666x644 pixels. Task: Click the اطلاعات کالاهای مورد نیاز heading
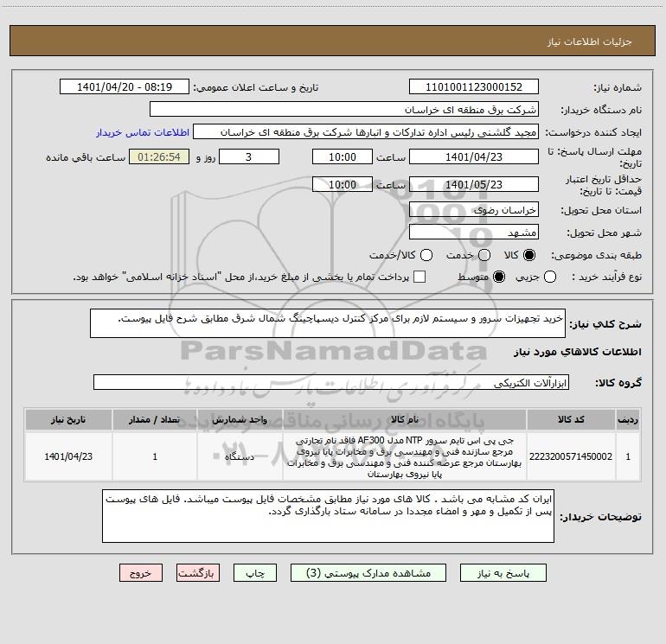coord(577,352)
